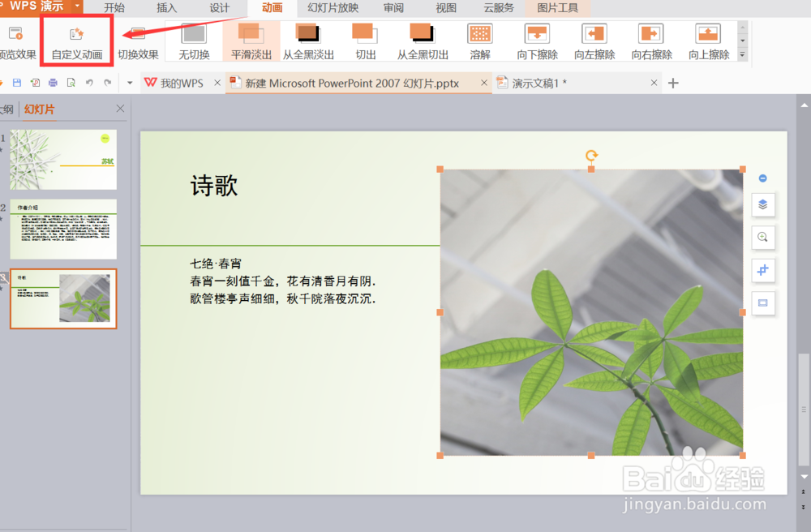Close the 我的WPS tab
Viewport: 811px width, 532px height.
[217, 83]
